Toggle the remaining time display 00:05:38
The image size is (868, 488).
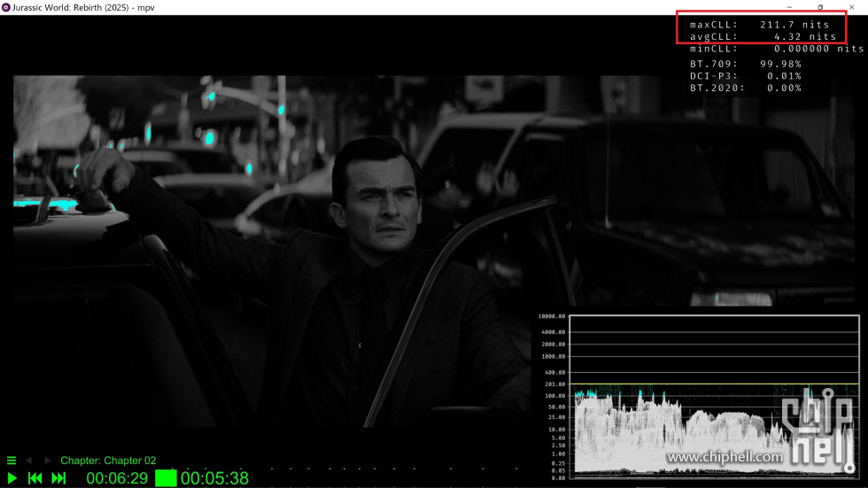coord(214,478)
